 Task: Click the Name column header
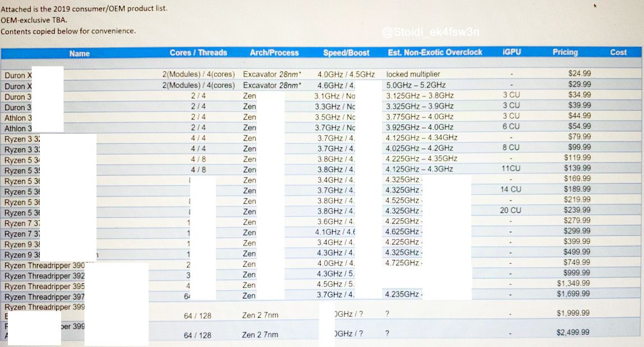79,53
